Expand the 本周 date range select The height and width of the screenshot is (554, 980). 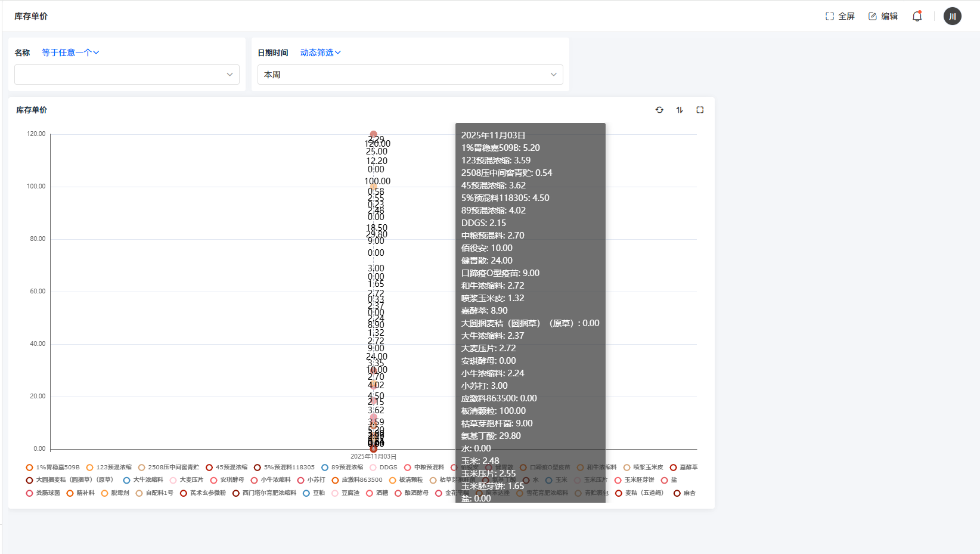point(410,75)
